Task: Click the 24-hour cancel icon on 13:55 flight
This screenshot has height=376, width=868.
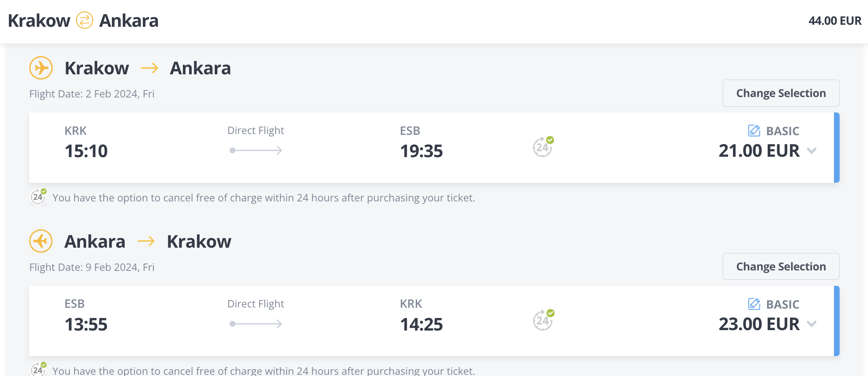Action: (543, 320)
